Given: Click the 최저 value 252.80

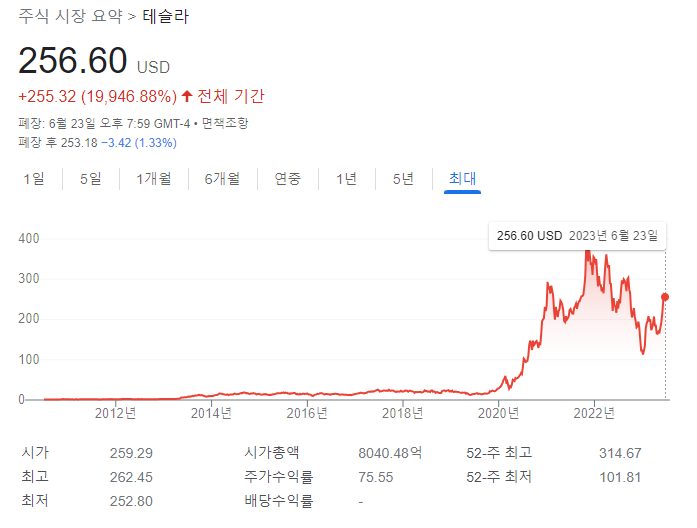Looking at the screenshot, I should tap(131, 501).
